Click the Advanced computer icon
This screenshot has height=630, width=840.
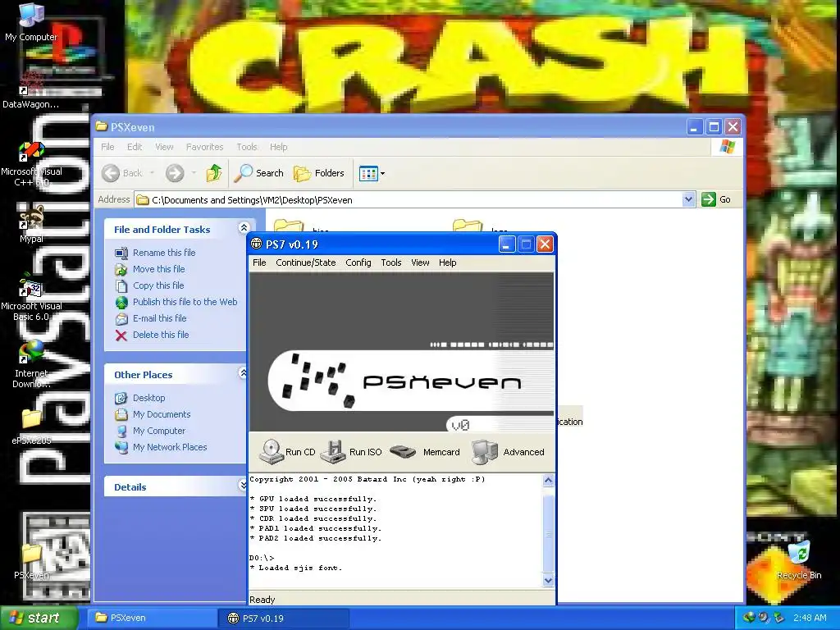click(x=485, y=452)
